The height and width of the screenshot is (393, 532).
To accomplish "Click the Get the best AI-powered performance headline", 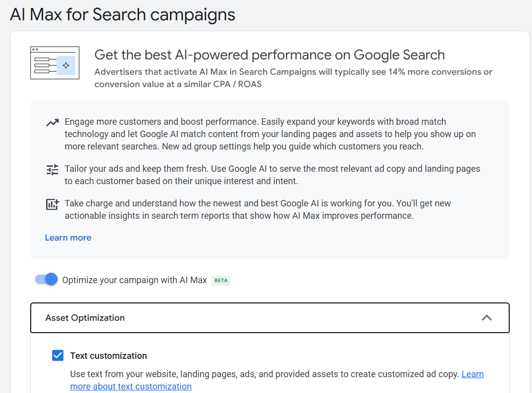I will click(269, 54).
